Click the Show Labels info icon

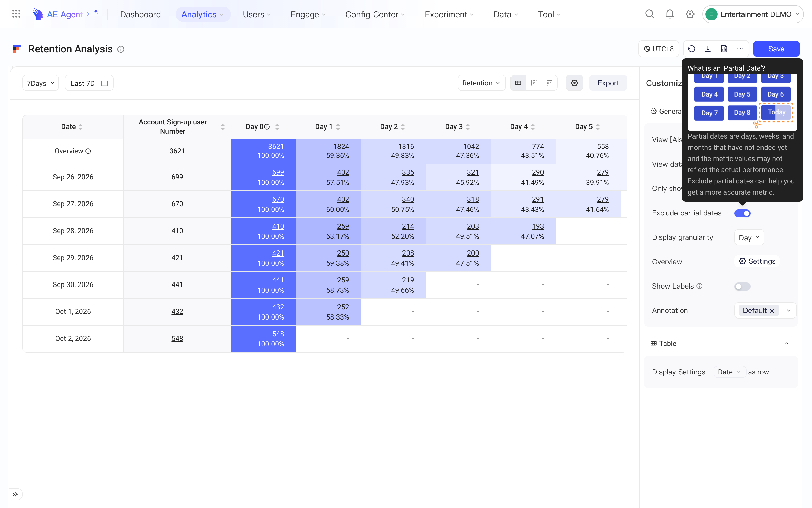pyautogui.click(x=699, y=286)
